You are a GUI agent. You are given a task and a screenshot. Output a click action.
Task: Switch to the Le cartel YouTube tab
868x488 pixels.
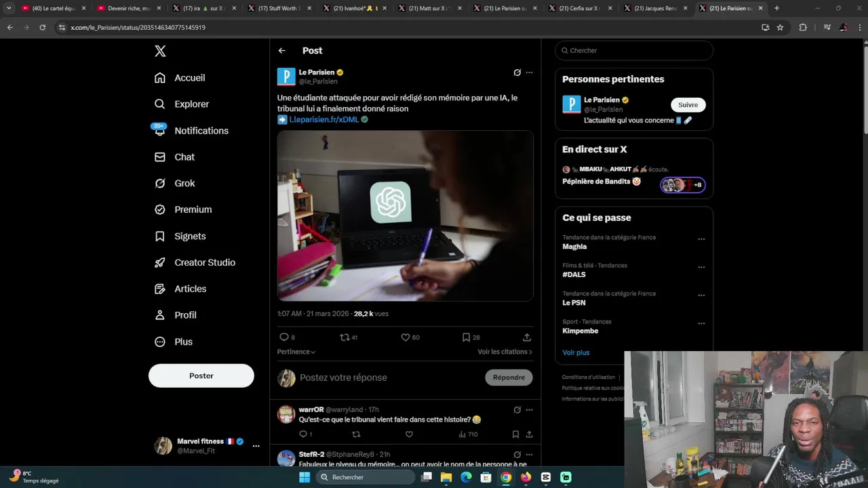(x=52, y=8)
